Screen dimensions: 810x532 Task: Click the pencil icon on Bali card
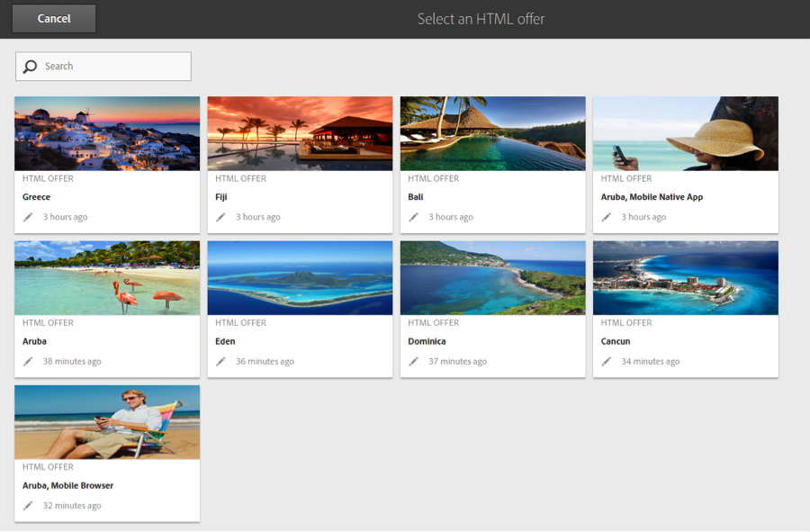[x=413, y=217]
